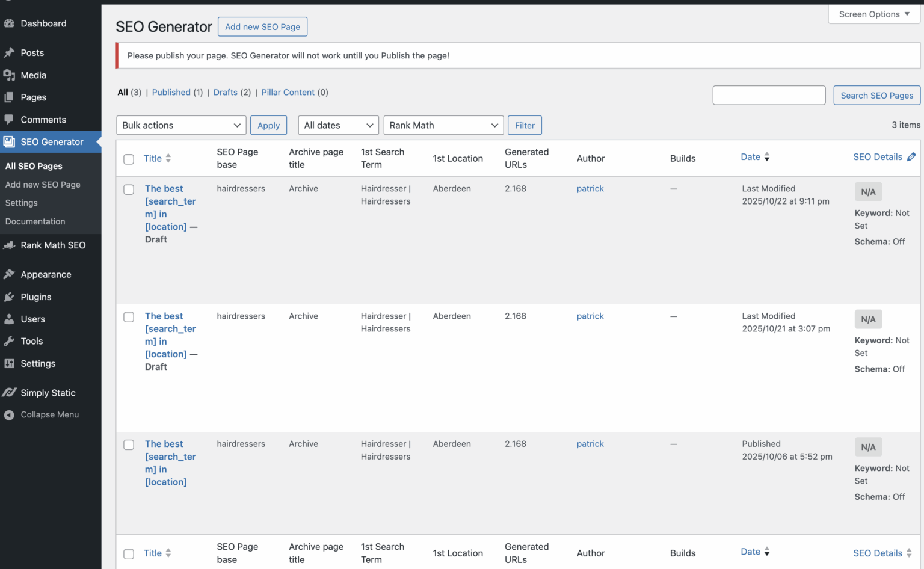This screenshot has height=569, width=924.
Task: Show Drafts SEO pages filter
Action: coord(226,92)
